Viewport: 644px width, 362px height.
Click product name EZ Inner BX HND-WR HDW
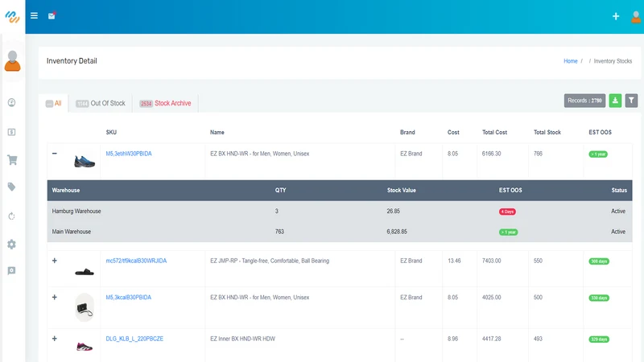(x=243, y=339)
